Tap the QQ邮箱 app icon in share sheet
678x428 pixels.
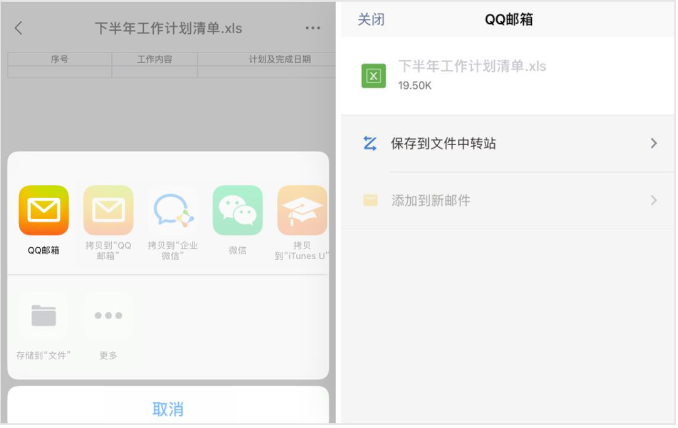click(x=44, y=210)
